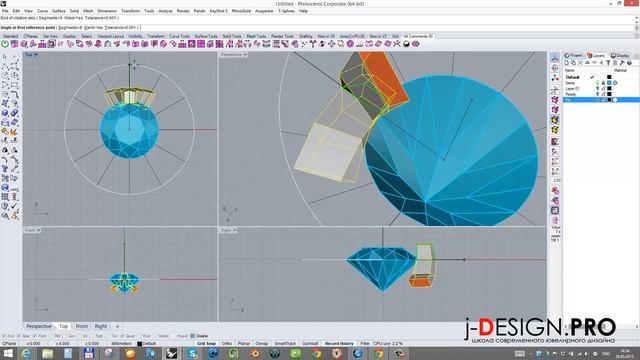Viewport: 640px width, 360px height.
Task: Toggle the Quad osnap checkbox
Action: pos(122,336)
